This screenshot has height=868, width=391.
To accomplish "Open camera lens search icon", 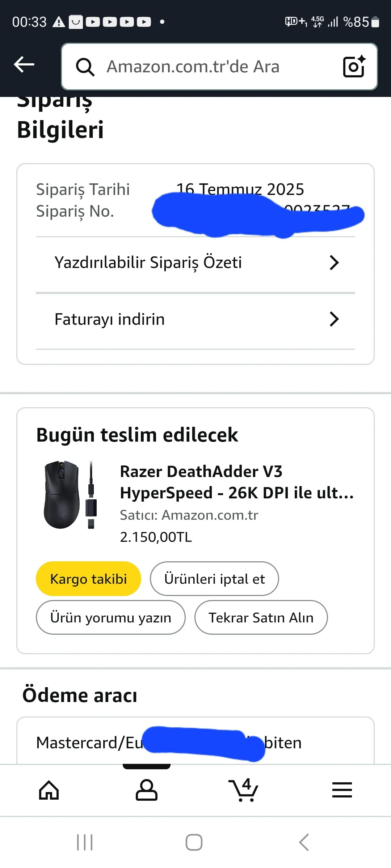I will (x=354, y=67).
